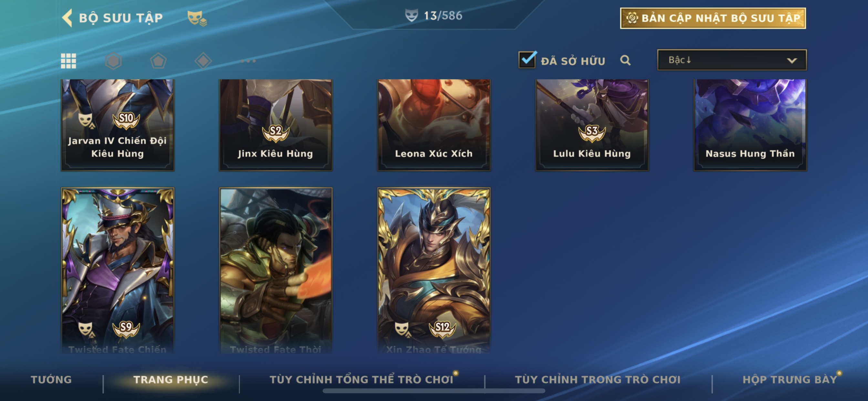Screen dimensions: 868x401
Task: Switch to the Tướng tab
Action: (x=51, y=379)
